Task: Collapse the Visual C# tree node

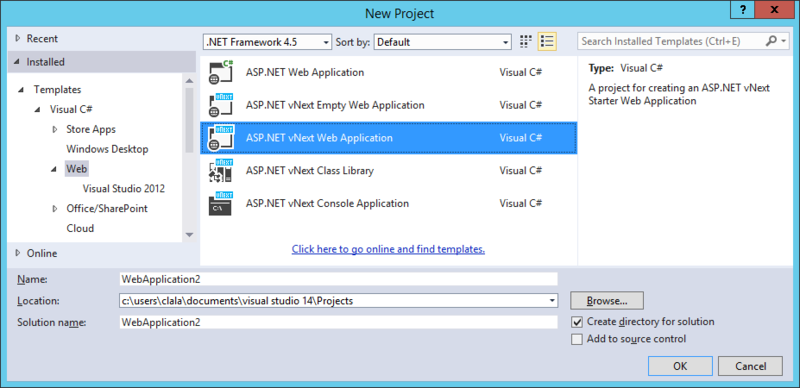Action: click(37, 110)
